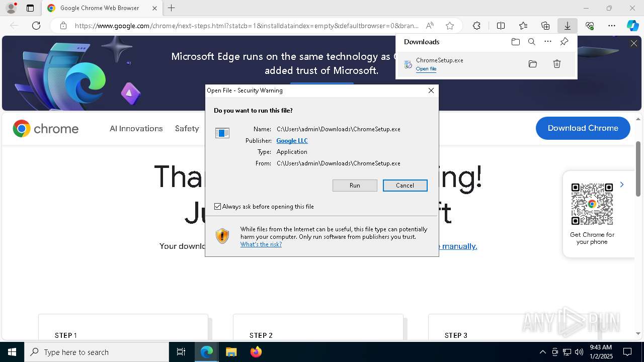This screenshot has height=362, width=644.
Task: Open Task View on the taskbar
Action: [181, 352]
